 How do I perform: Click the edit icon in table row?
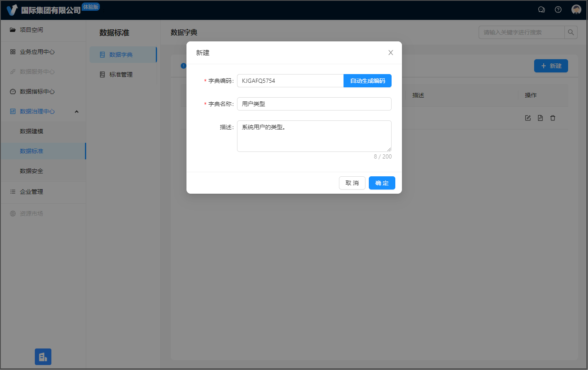[528, 118]
